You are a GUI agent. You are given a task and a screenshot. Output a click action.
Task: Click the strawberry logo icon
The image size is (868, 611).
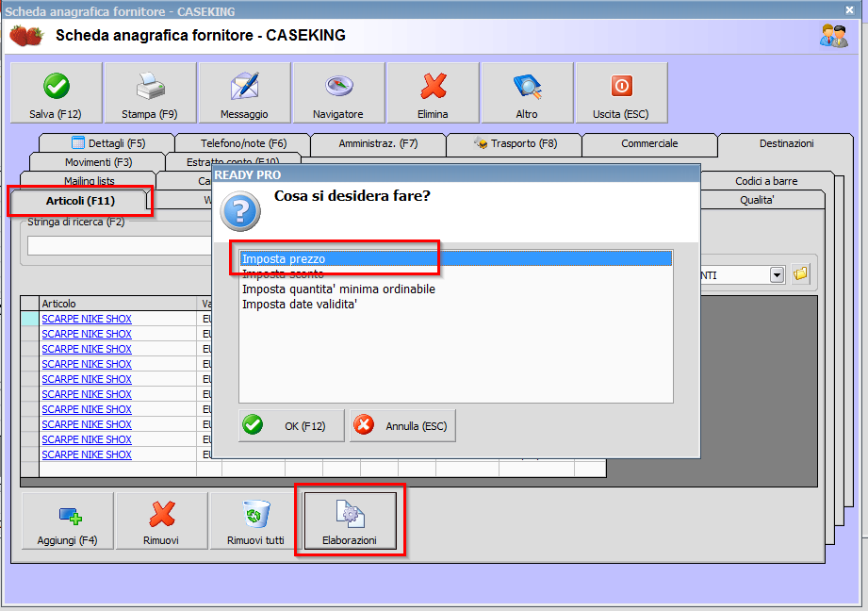coord(26,36)
